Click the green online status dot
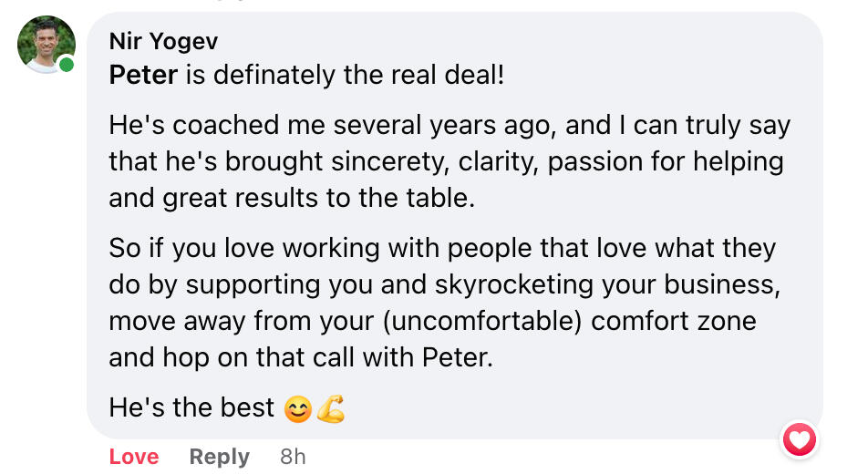Viewport: 868px width, 474px height. coord(67,65)
